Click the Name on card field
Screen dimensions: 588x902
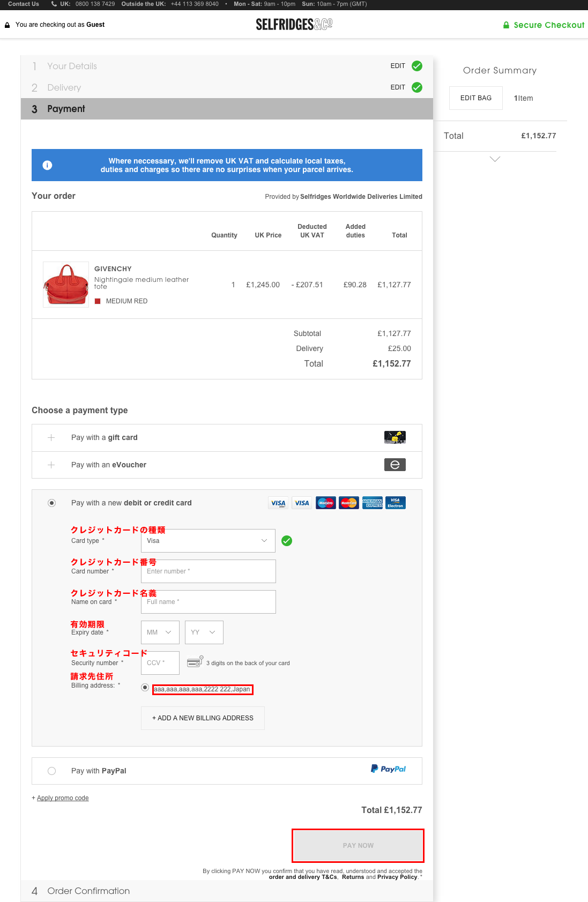pyautogui.click(x=208, y=602)
